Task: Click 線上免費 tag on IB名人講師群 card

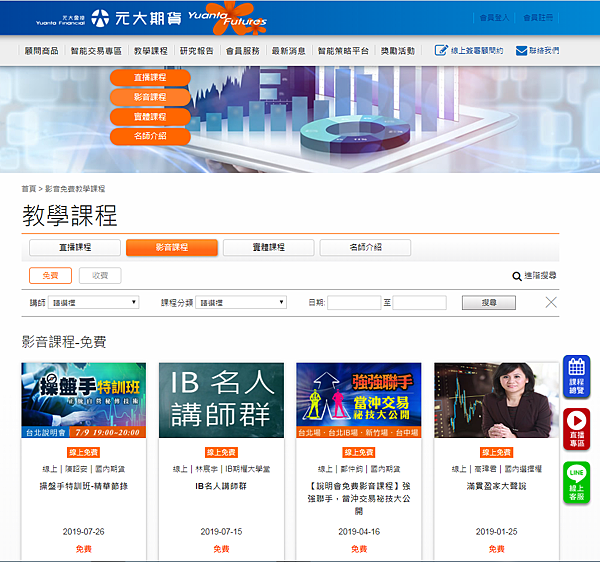Action: pyautogui.click(x=221, y=453)
